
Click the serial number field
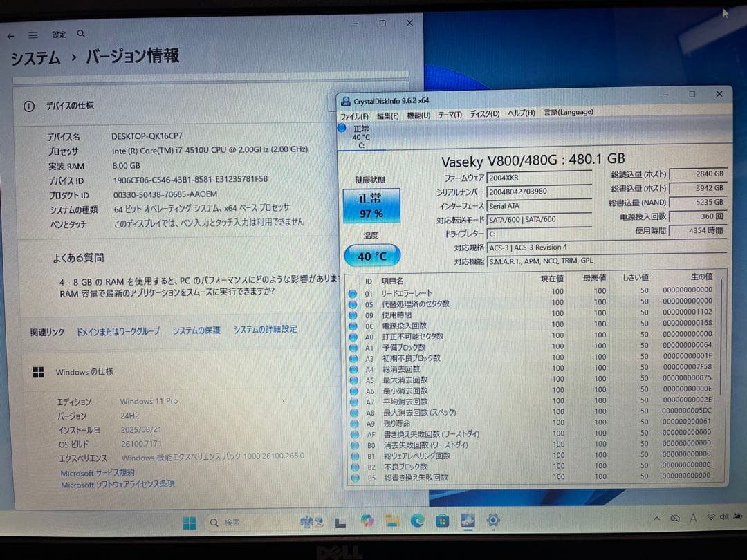click(539, 192)
